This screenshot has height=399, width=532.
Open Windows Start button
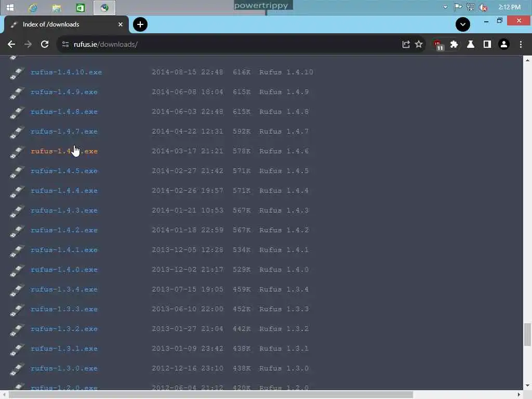10,7
